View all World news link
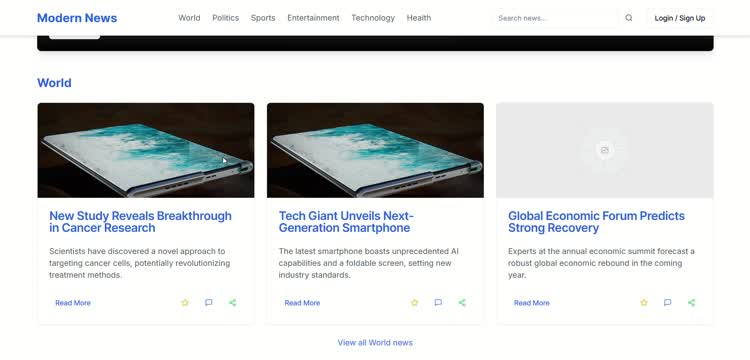The width and height of the screenshot is (750, 360). (x=375, y=342)
